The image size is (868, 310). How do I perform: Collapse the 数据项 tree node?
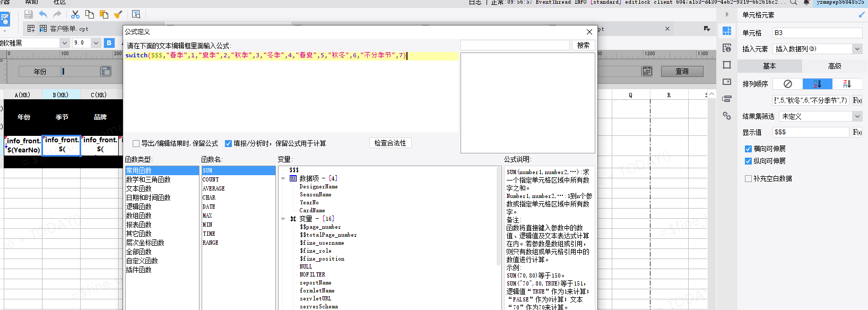(x=283, y=179)
